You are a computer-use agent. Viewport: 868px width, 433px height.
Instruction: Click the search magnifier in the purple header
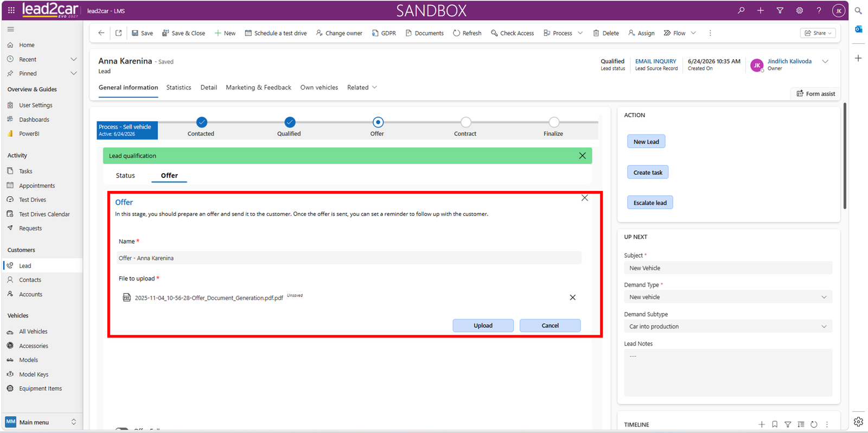click(x=741, y=10)
